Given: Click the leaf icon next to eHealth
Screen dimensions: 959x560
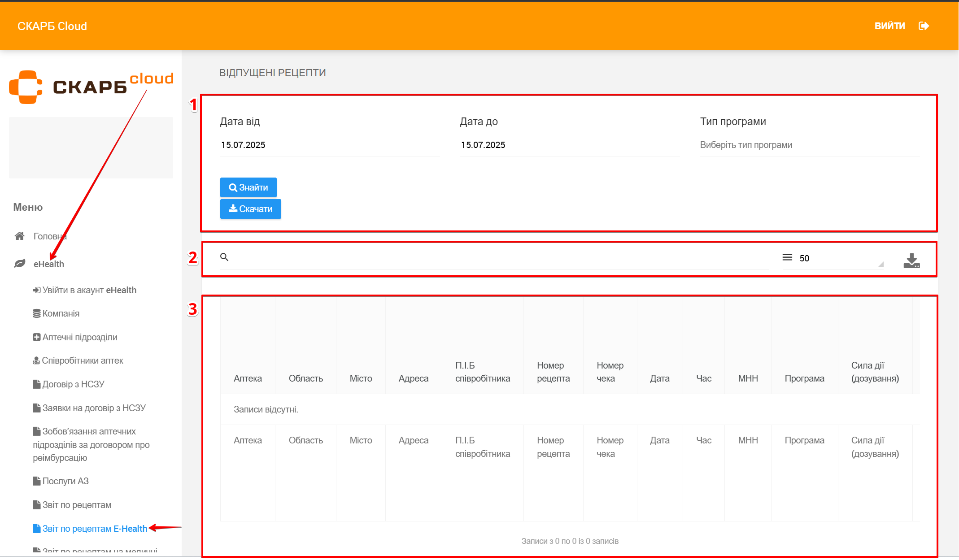Looking at the screenshot, I should coord(19,264).
